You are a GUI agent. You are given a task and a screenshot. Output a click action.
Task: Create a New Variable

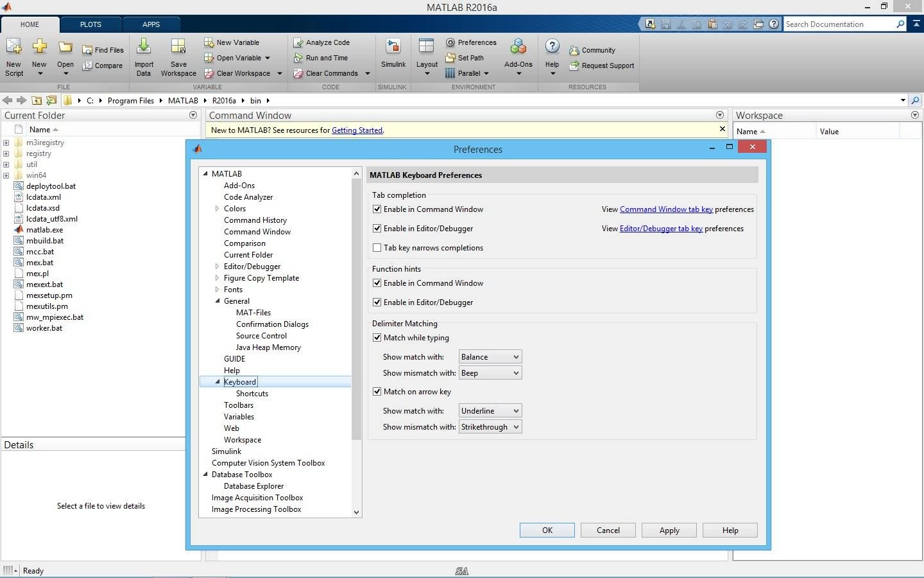pos(232,42)
